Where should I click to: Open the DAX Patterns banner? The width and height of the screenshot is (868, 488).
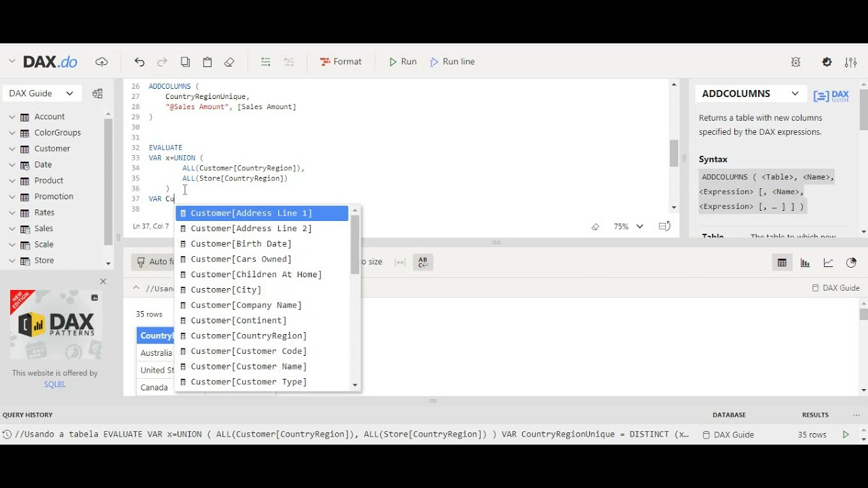(x=56, y=326)
